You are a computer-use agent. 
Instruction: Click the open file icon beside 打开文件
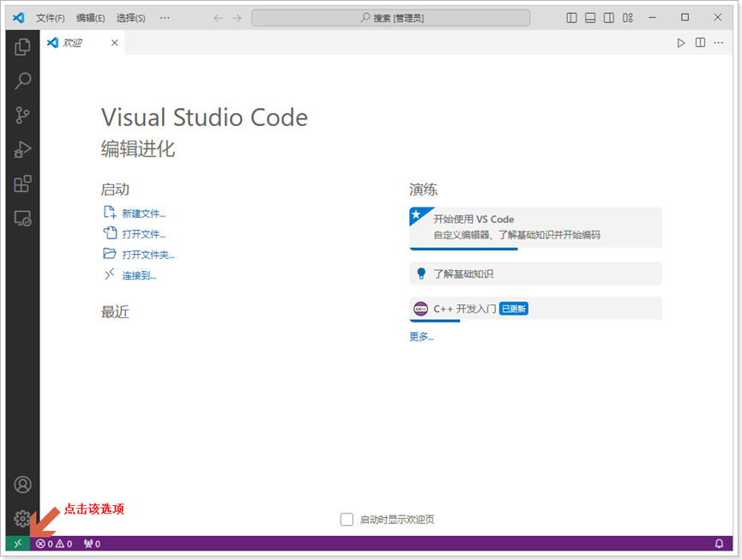coord(110,232)
